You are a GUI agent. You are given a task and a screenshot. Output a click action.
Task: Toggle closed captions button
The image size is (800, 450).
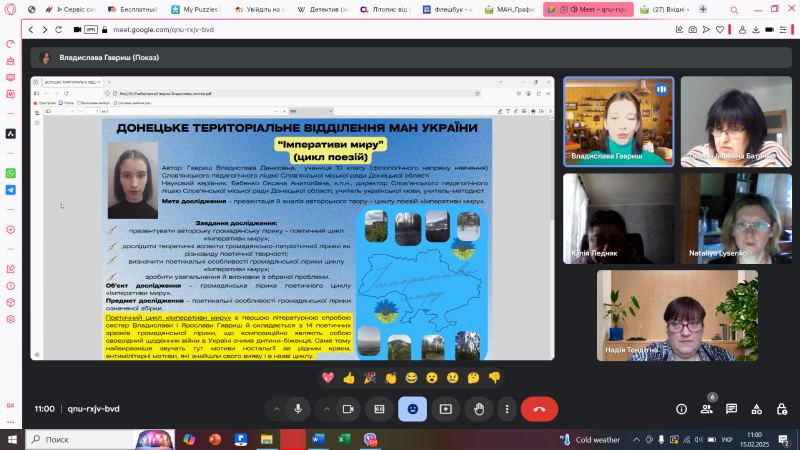pyautogui.click(x=379, y=408)
